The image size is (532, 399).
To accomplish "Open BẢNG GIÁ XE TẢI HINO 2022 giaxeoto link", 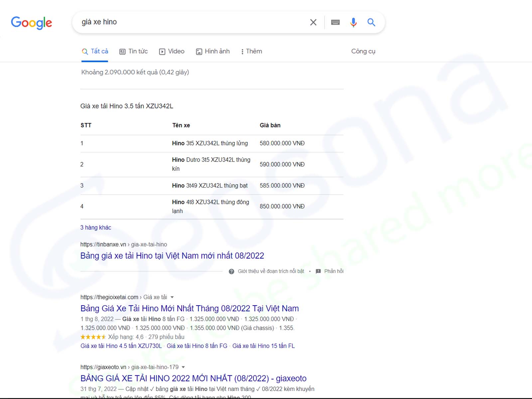I will coord(194,378).
